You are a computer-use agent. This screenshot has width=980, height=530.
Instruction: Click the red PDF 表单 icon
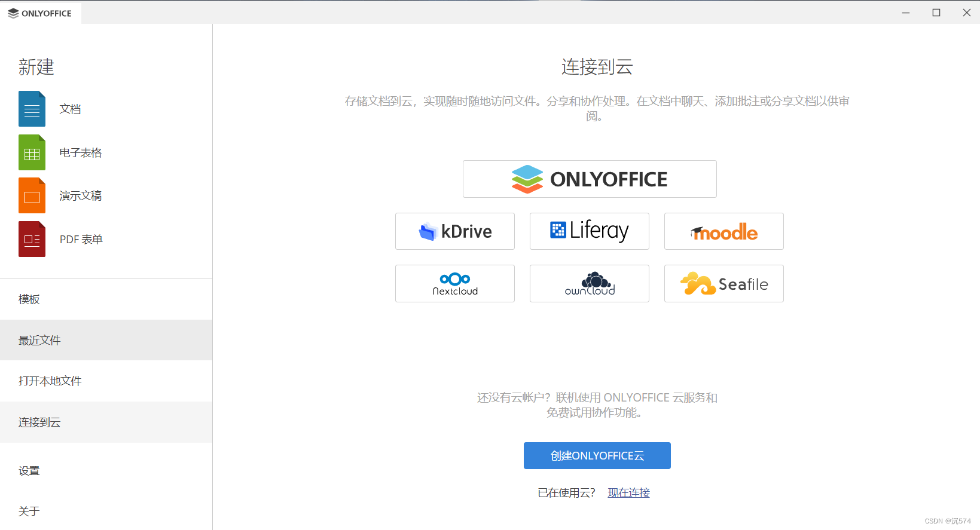32,239
